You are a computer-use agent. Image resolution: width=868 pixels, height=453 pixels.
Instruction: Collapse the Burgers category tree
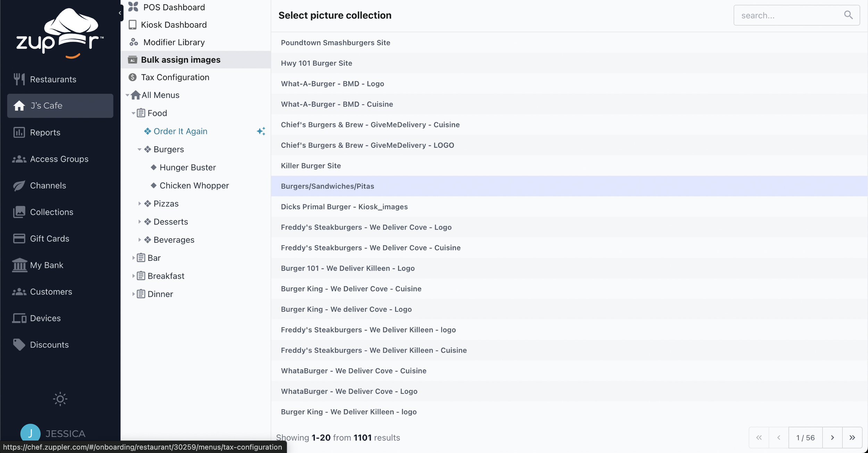coord(139,149)
